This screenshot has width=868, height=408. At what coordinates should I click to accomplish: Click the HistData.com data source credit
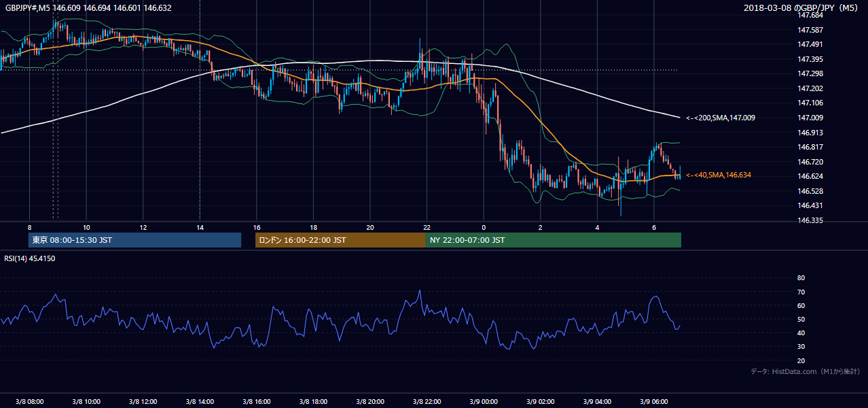click(x=806, y=371)
